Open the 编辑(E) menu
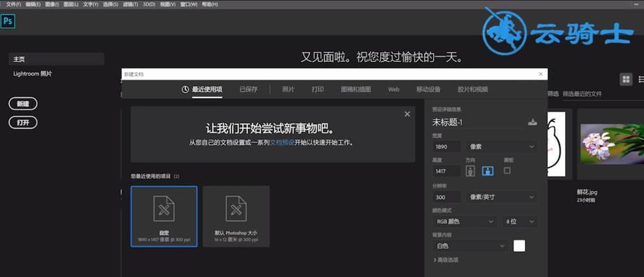 point(33,4)
